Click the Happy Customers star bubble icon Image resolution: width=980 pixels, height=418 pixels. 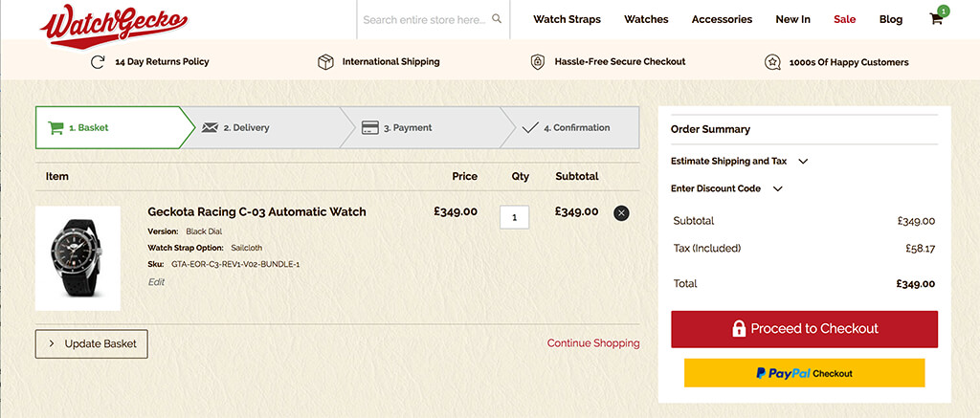(x=772, y=62)
